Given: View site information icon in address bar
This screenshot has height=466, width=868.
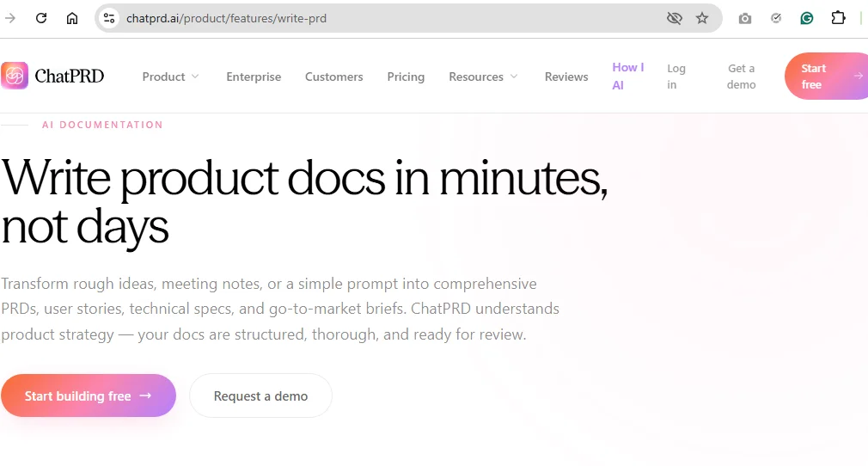Looking at the screenshot, I should (x=109, y=18).
